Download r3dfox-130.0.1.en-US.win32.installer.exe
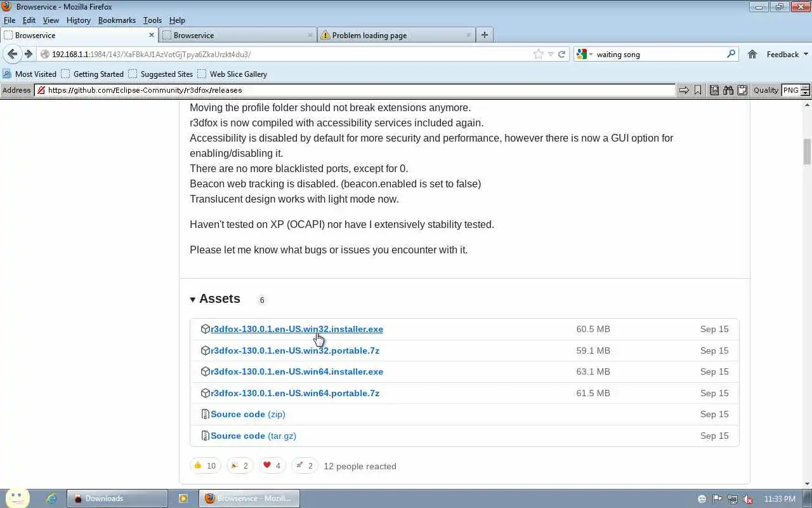This screenshot has width=812, height=508. tap(297, 329)
